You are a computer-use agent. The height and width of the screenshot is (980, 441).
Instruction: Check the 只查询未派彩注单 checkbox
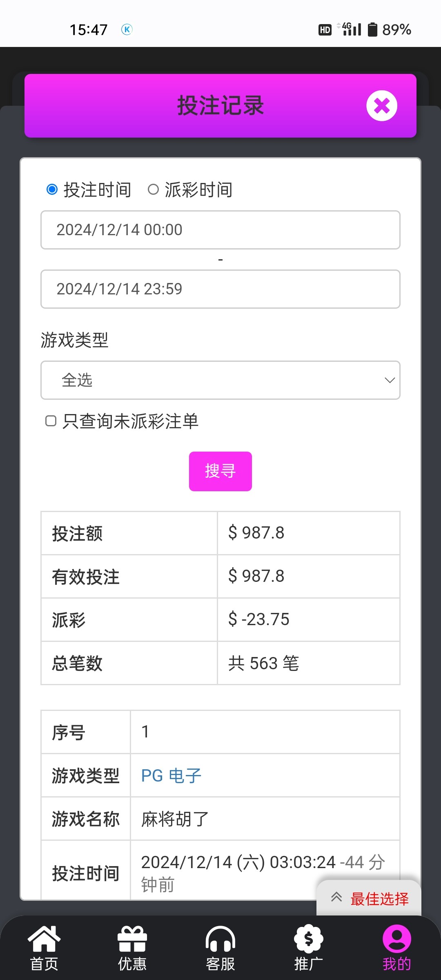click(x=51, y=421)
